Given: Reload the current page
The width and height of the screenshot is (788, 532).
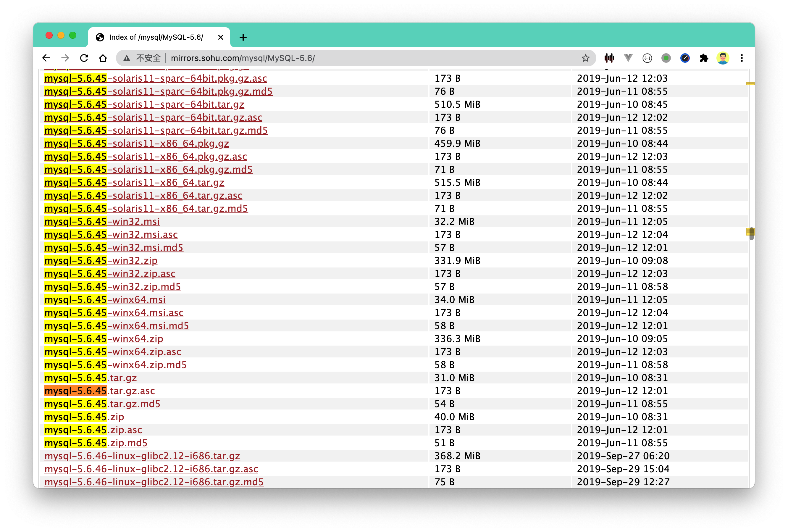Looking at the screenshot, I should coord(84,58).
